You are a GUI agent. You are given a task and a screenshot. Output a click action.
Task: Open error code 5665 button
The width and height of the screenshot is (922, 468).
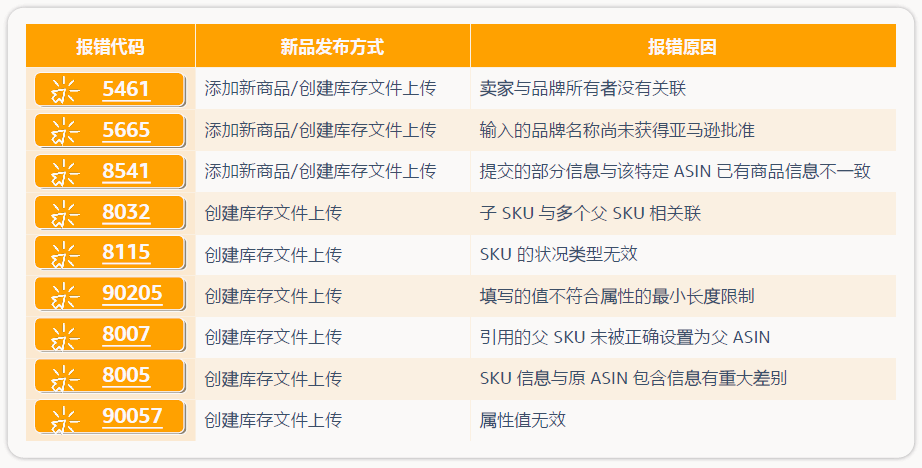coord(110,131)
